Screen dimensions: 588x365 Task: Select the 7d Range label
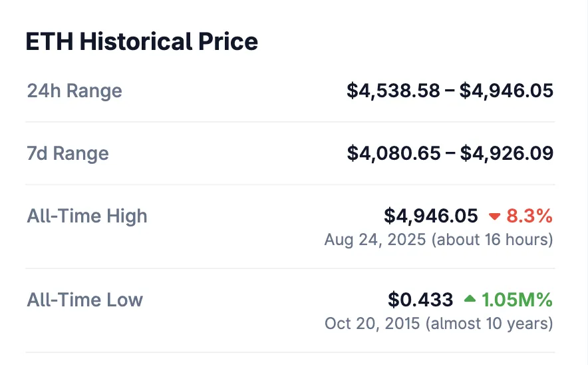tap(68, 153)
